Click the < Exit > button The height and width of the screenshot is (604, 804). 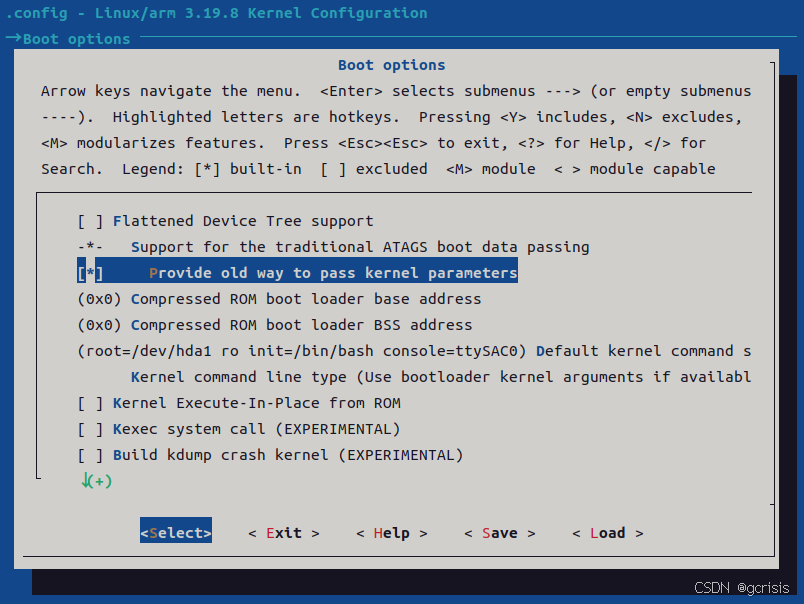pyautogui.click(x=284, y=533)
